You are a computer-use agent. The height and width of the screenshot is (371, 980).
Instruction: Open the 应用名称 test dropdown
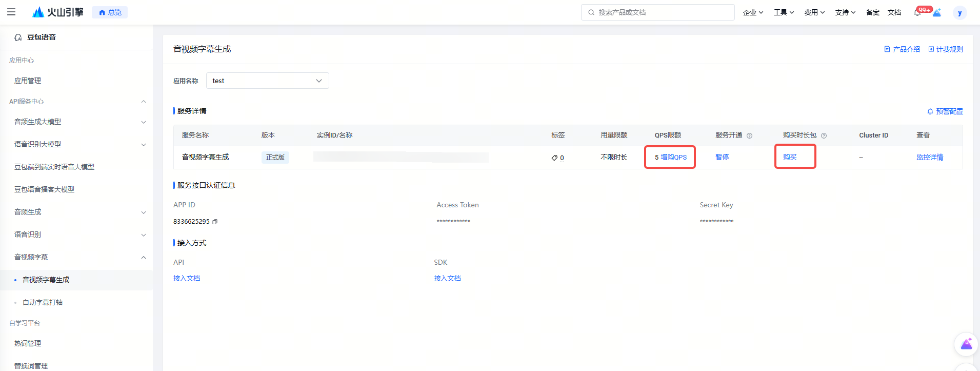pyautogui.click(x=267, y=81)
